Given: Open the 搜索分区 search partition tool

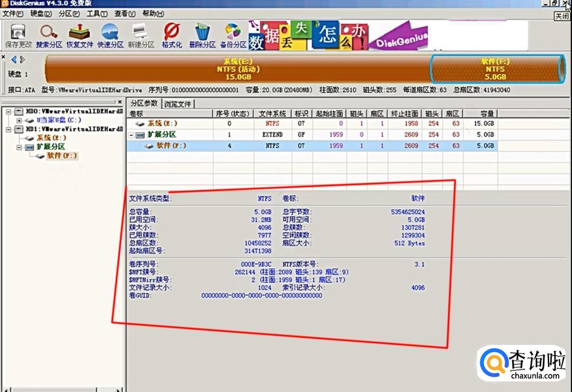Looking at the screenshot, I should 49,35.
